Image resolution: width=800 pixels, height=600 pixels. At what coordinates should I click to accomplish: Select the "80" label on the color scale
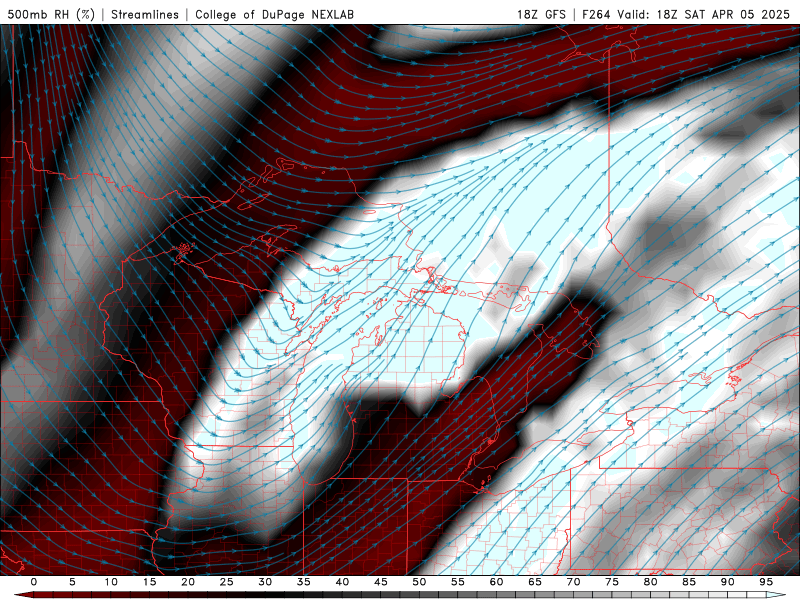click(x=650, y=582)
